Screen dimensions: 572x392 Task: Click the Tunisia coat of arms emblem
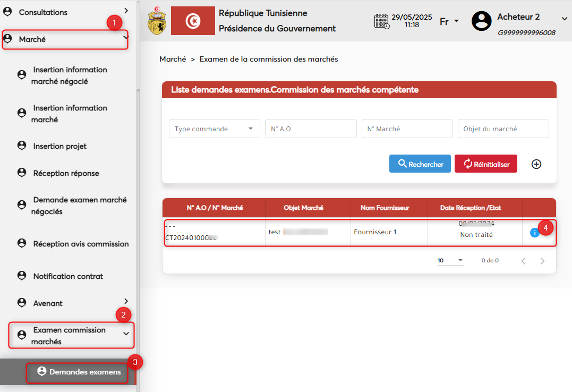coord(156,21)
